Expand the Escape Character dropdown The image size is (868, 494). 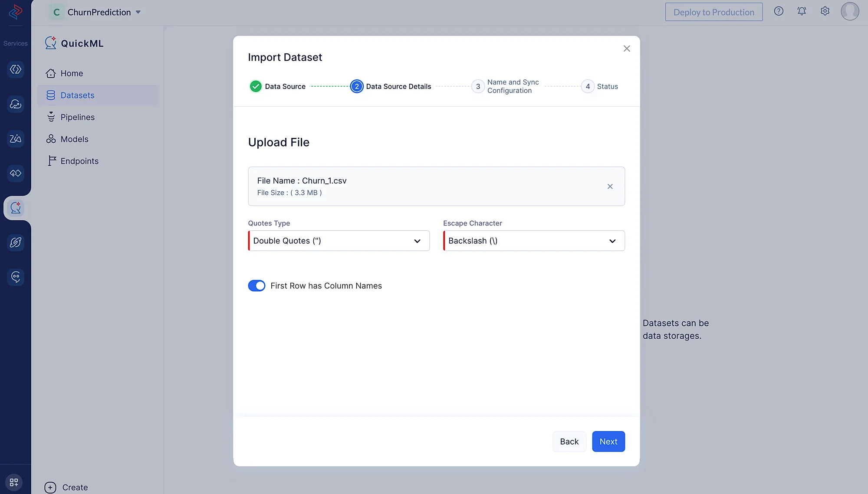534,241
